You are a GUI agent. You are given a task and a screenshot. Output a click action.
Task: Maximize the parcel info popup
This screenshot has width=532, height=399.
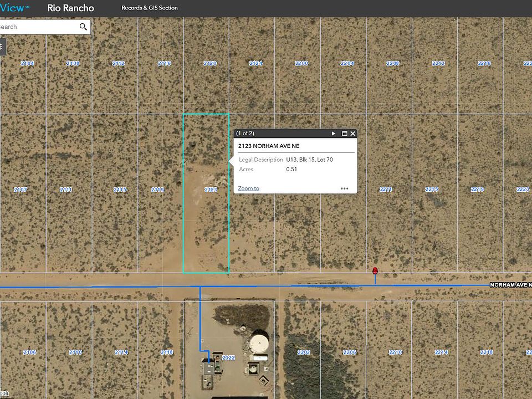[344, 134]
